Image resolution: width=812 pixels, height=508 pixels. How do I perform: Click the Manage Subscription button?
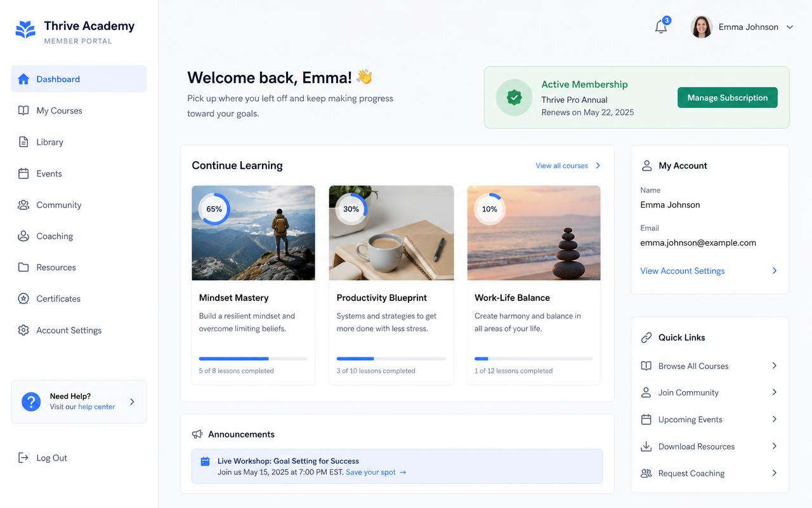pyautogui.click(x=728, y=97)
